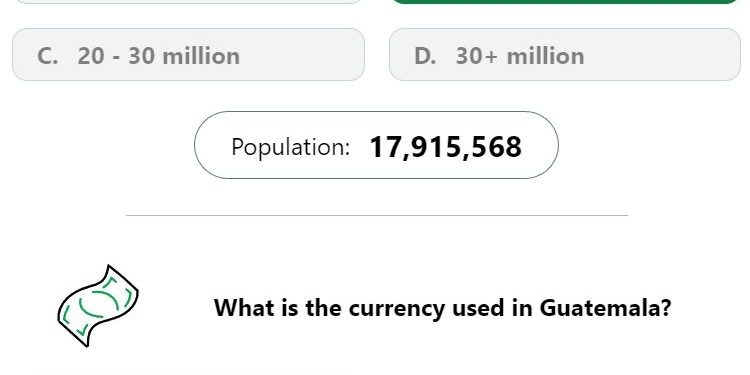Click the population value 17,915,568

pos(445,147)
